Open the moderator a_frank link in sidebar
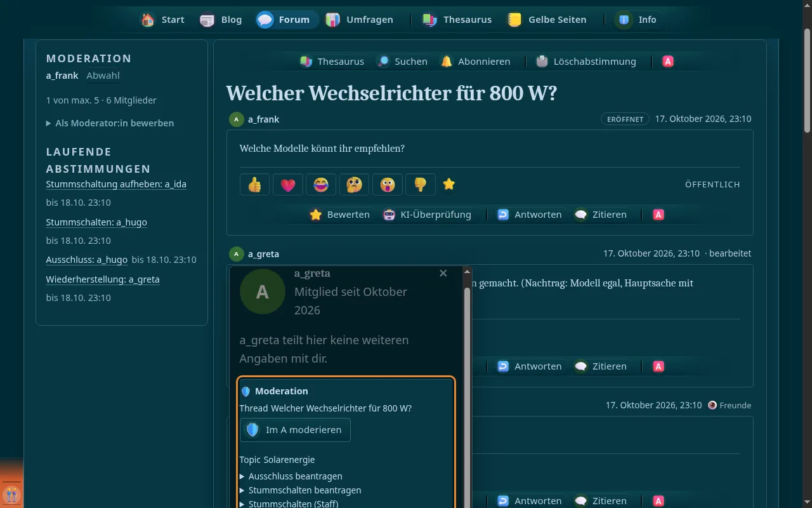Screen dimensions: 812x508 tap(62, 76)
